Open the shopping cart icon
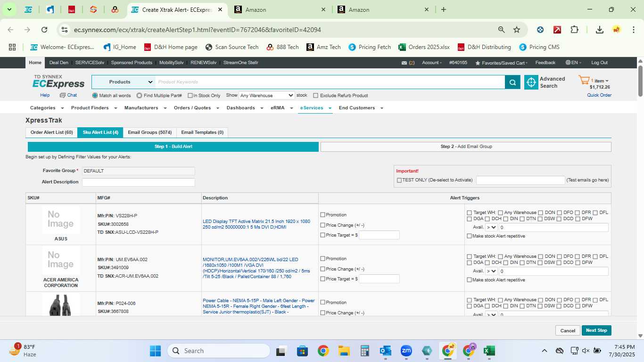Viewport: 644px width, 362px height. pyautogui.click(x=584, y=81)
